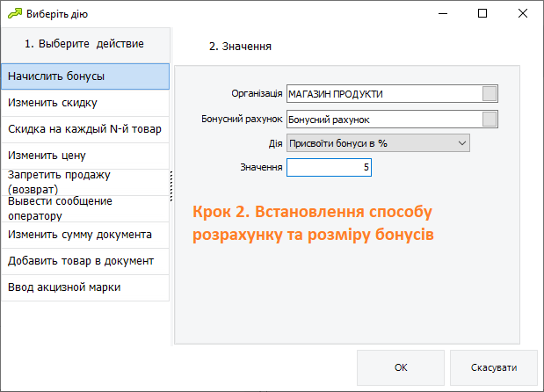This screenshot has width=544, height=392.
Task: Cancel with the Скасувати button
Action: pyautogui.click(x=494, y=367)
